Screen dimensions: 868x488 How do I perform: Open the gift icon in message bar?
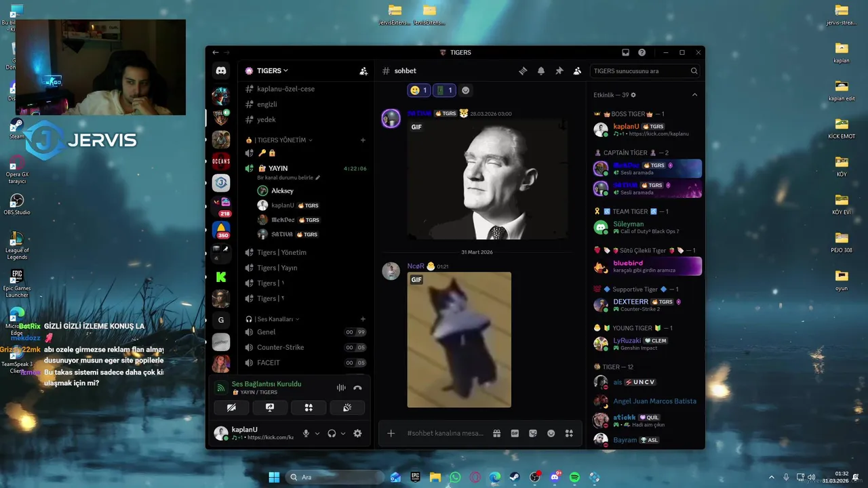(x=496, y=433)
